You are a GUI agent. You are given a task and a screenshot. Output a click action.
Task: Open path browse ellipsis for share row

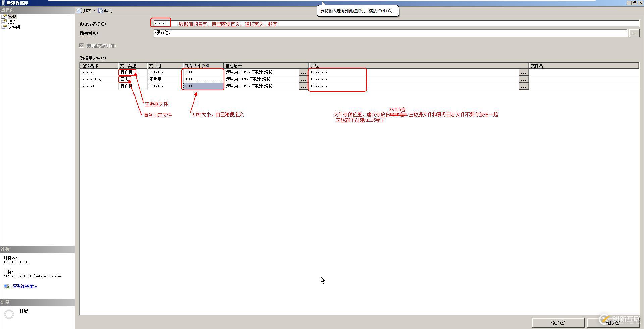[524, 72]
